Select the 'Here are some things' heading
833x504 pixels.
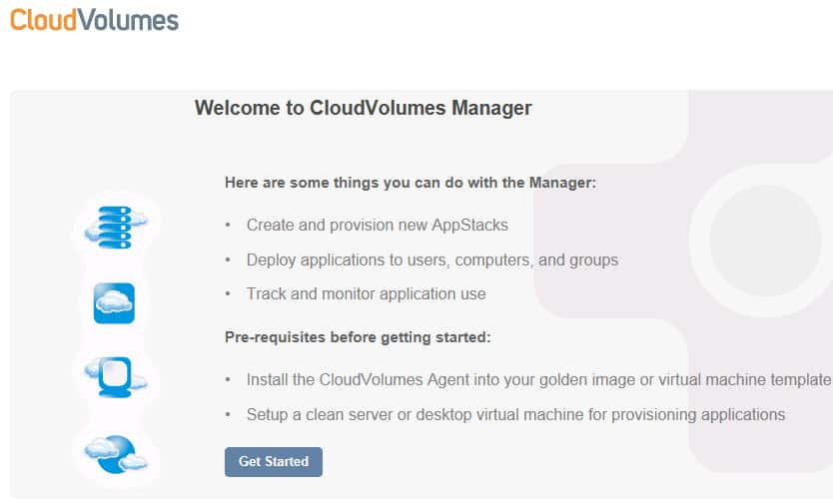[411, 183]
